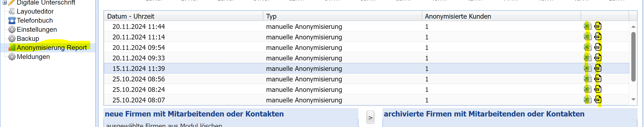Open Telefonbuch in the sidebar tree
The height and width of the screenshot is (127, 644).
tap(34, 20)
